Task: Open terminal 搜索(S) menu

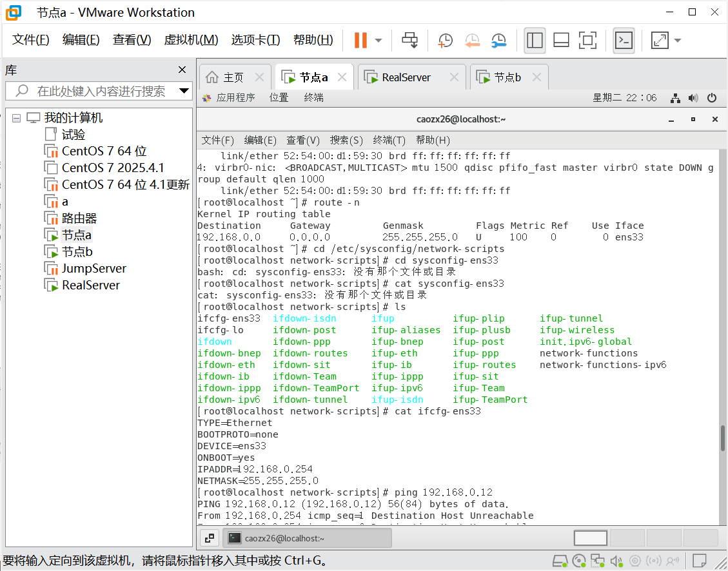Action: 346,140
